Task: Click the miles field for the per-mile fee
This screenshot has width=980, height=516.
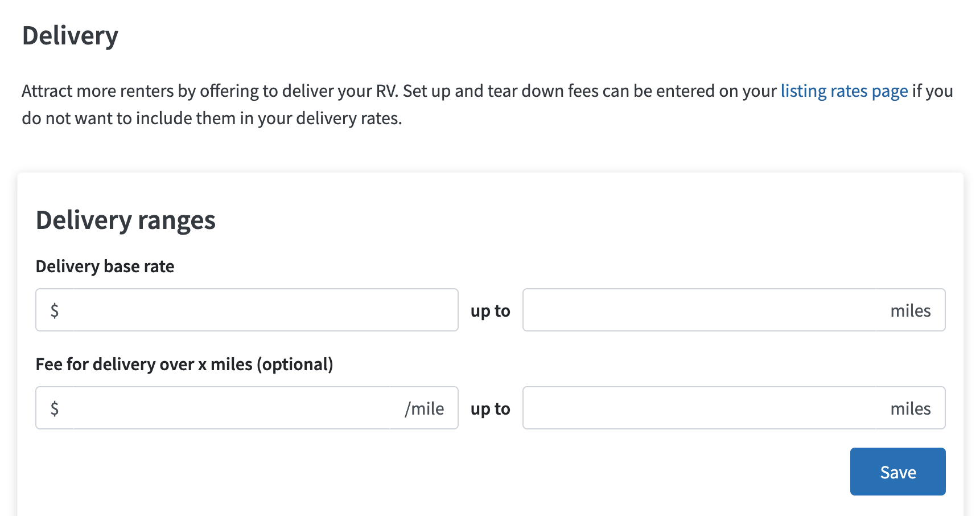Action: [x=711, y=408]
